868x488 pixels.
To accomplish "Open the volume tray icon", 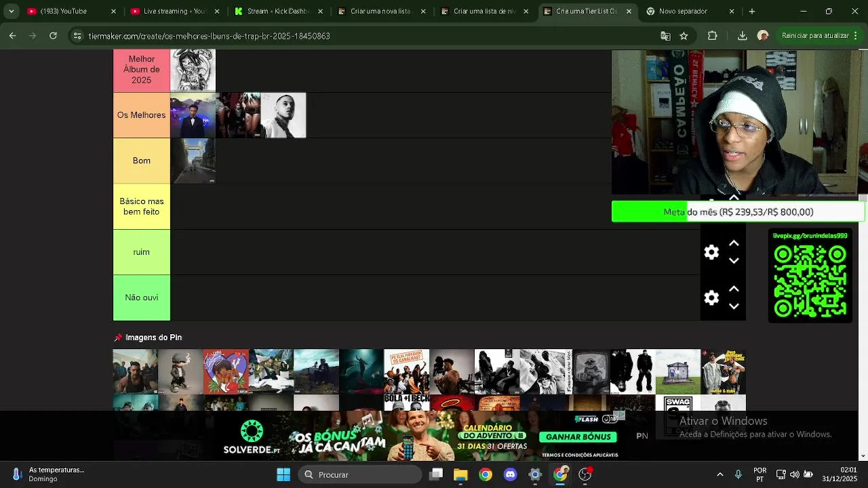I will tap(794, 474).
